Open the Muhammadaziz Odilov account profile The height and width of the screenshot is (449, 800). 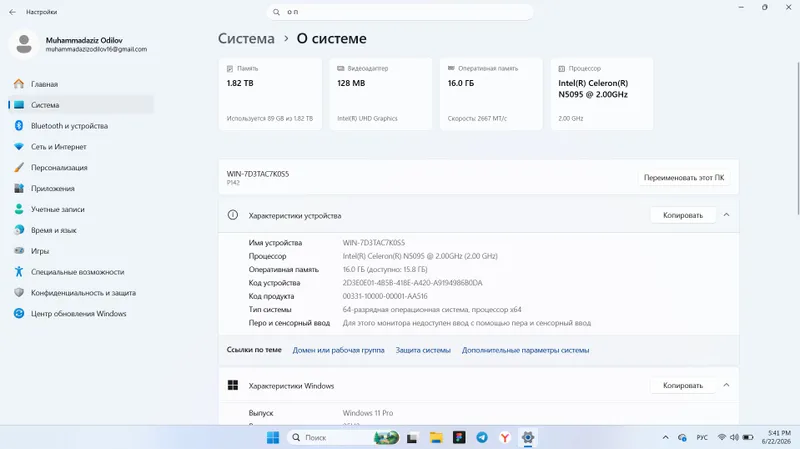78,44
